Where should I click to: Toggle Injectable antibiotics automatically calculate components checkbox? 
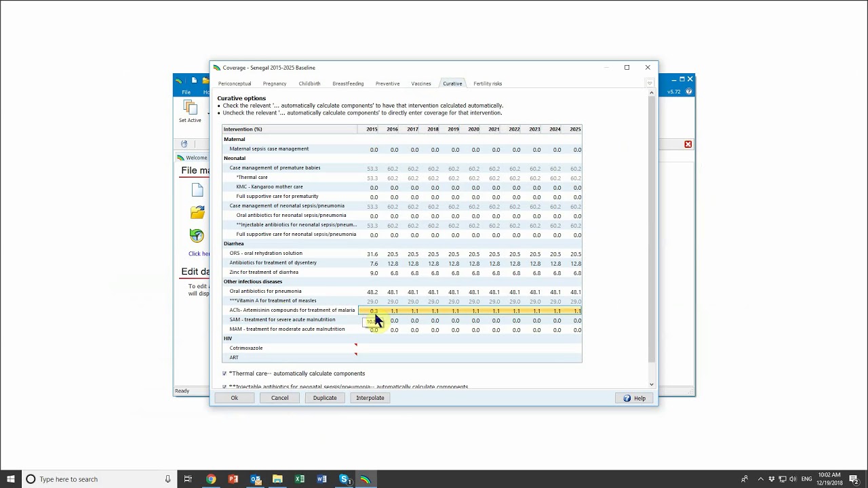(224, 387)
